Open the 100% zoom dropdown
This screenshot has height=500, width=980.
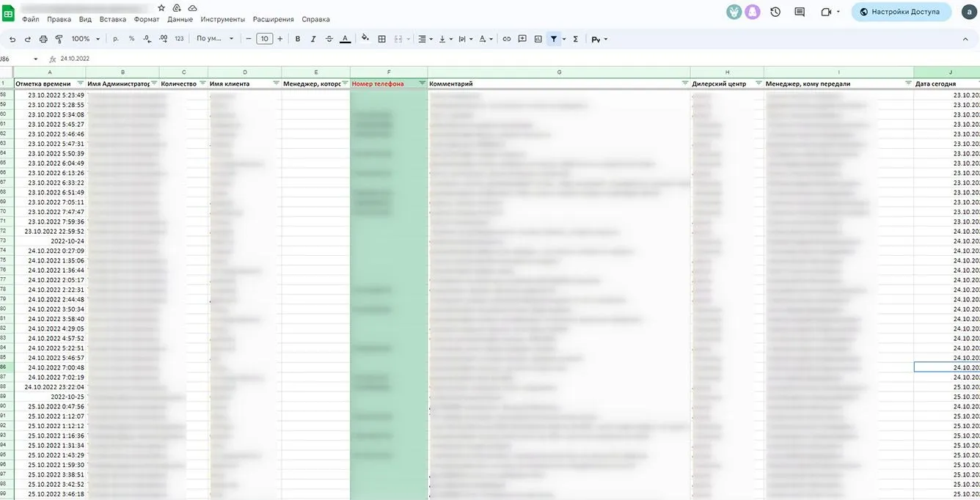[x=86, y=39]
